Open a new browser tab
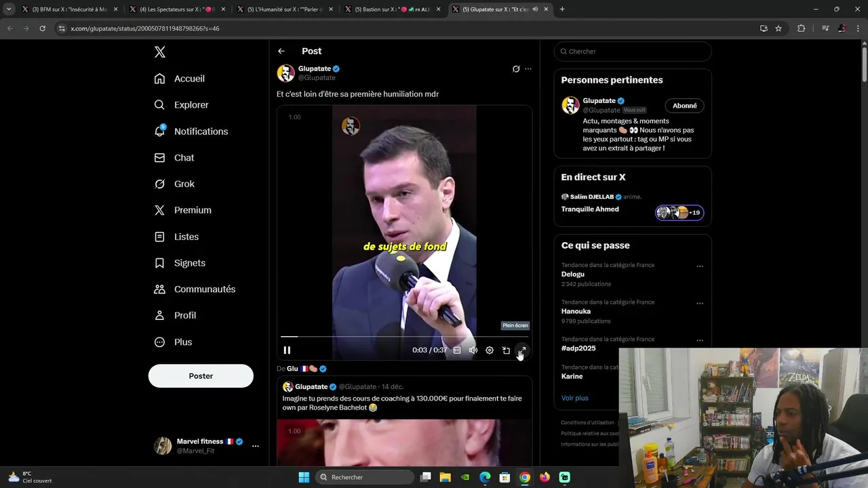Screen dimensions: 868x488 click(562, 9)
